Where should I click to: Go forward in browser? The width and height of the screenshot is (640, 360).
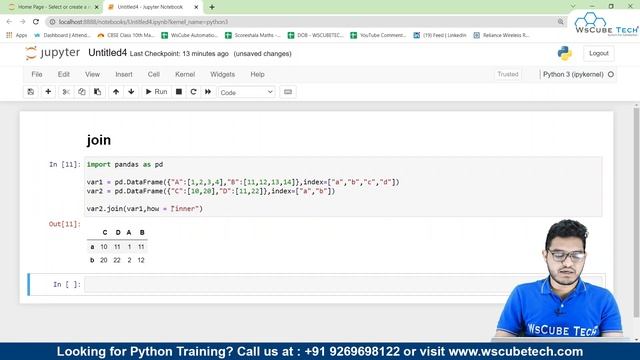click(x=23, y=22)
